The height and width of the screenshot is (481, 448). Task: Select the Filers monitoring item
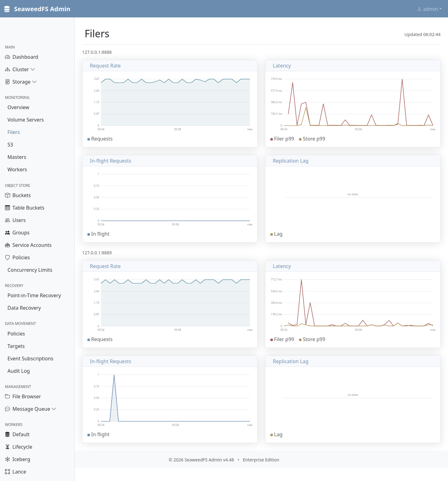pyautogui.click(x=14, y=132)
